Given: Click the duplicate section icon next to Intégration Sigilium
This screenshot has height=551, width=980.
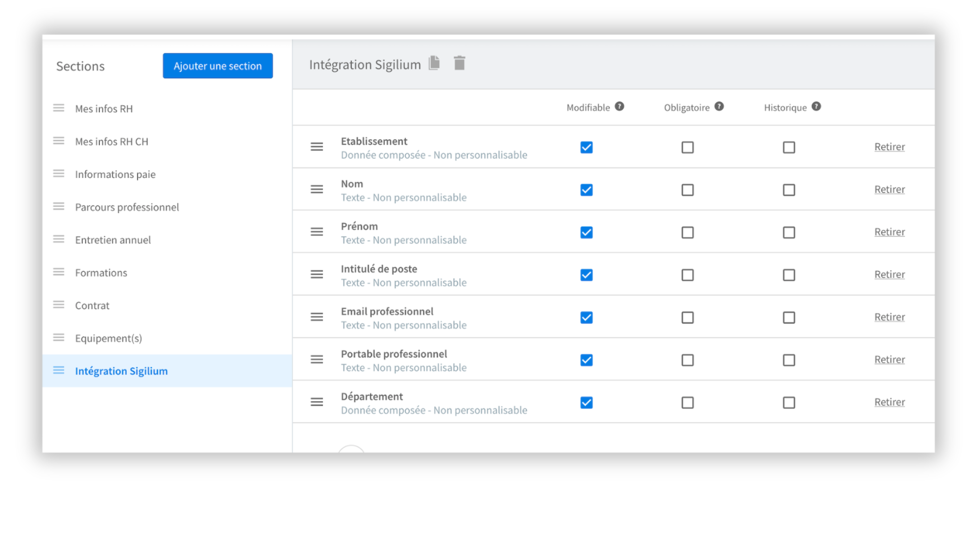Looking at the screenshot, I should (x=434, y=63).
